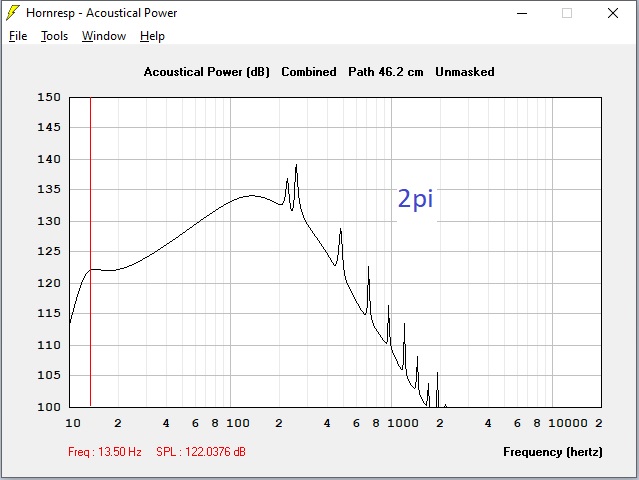
Task: Open the Help menu
Action: point(152,36)
